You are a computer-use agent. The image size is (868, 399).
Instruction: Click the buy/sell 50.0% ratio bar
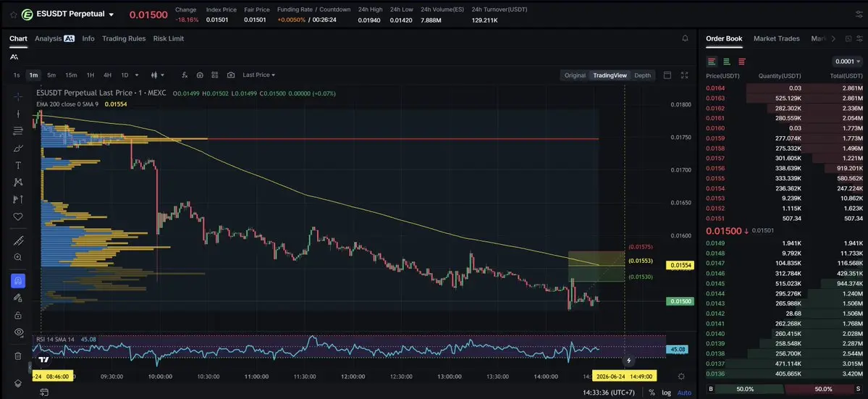[x=785, y=389]
